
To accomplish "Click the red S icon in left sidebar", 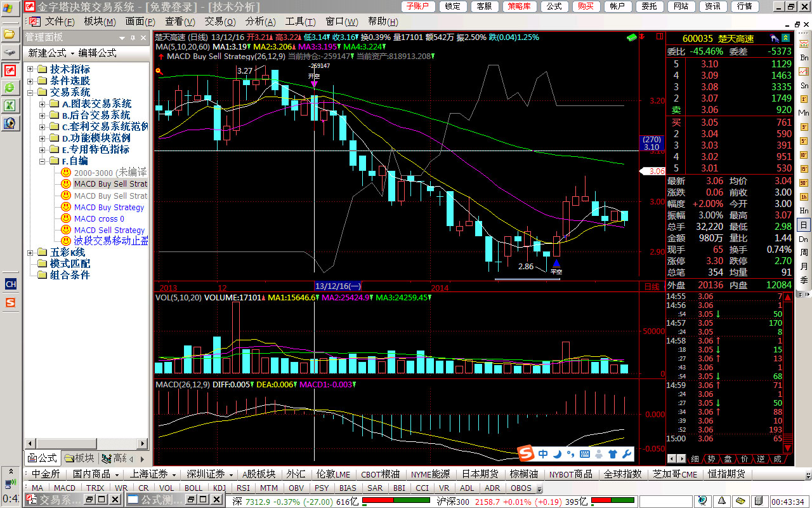I will (10, 303).
